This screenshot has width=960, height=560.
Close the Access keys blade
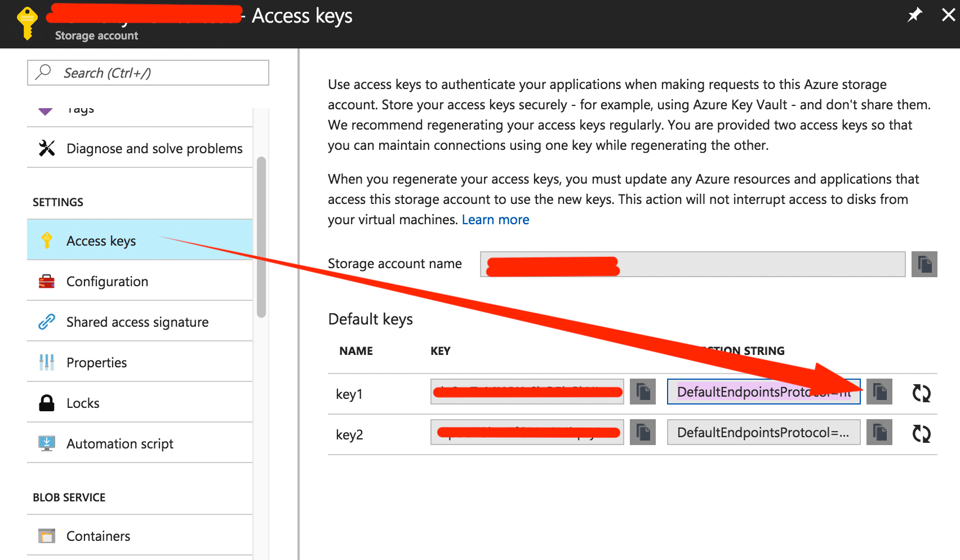pos(949,15)
